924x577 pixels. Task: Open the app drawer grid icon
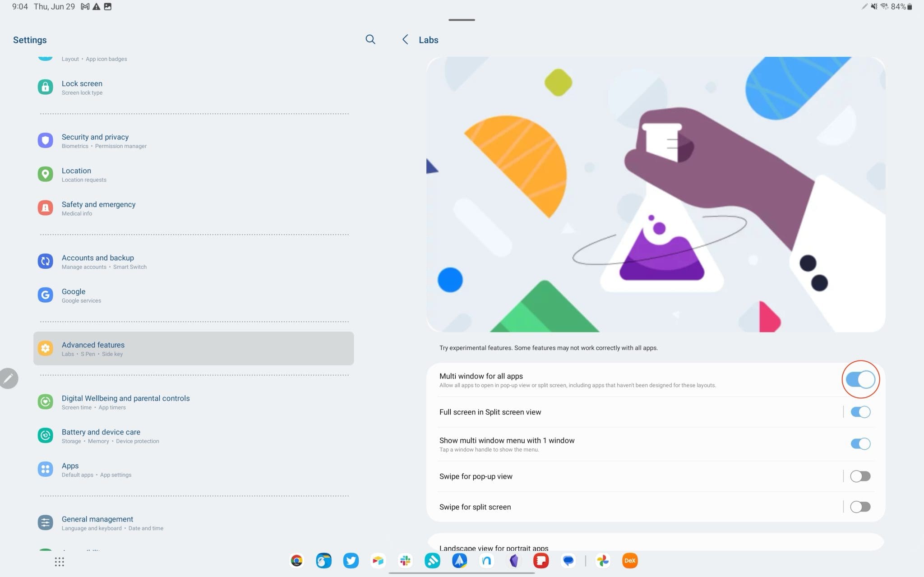pyautogui.click(x=60, y=562)
